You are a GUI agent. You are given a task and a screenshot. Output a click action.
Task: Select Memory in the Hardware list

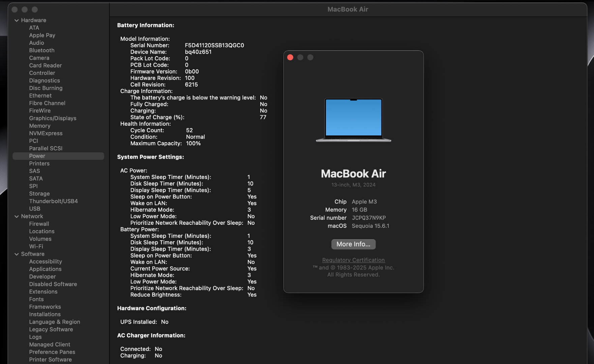click(40, 126)
